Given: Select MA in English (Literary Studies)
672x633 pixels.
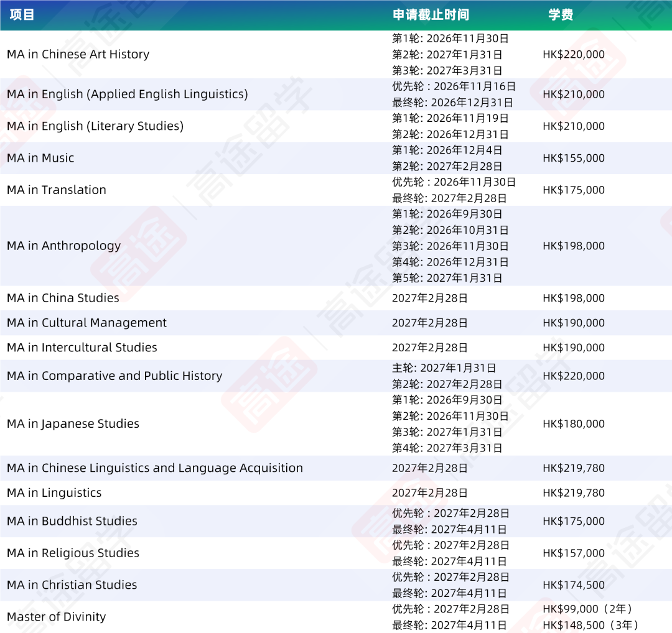Looking at the screenshot, I should click(95, 126).
